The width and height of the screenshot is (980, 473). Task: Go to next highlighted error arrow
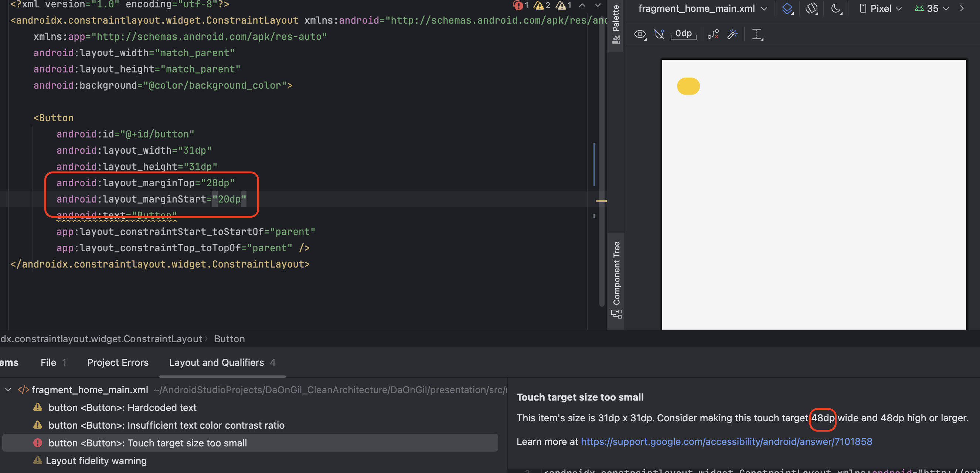[x=598, y=5]
